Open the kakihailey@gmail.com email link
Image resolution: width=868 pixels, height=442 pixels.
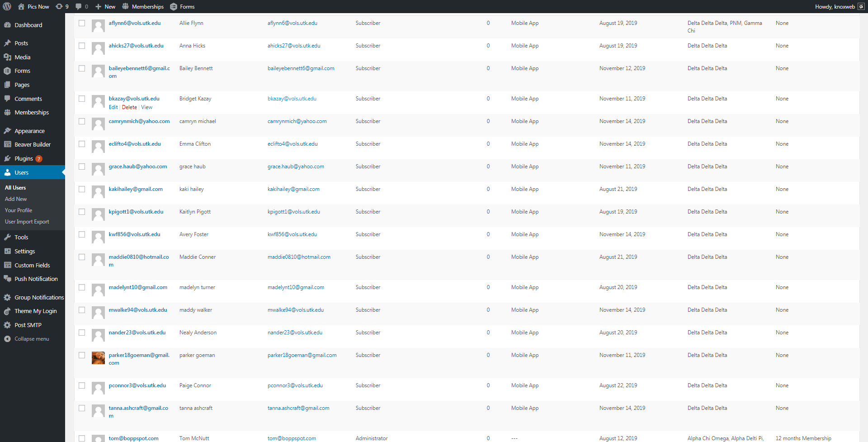coord(293,189)
